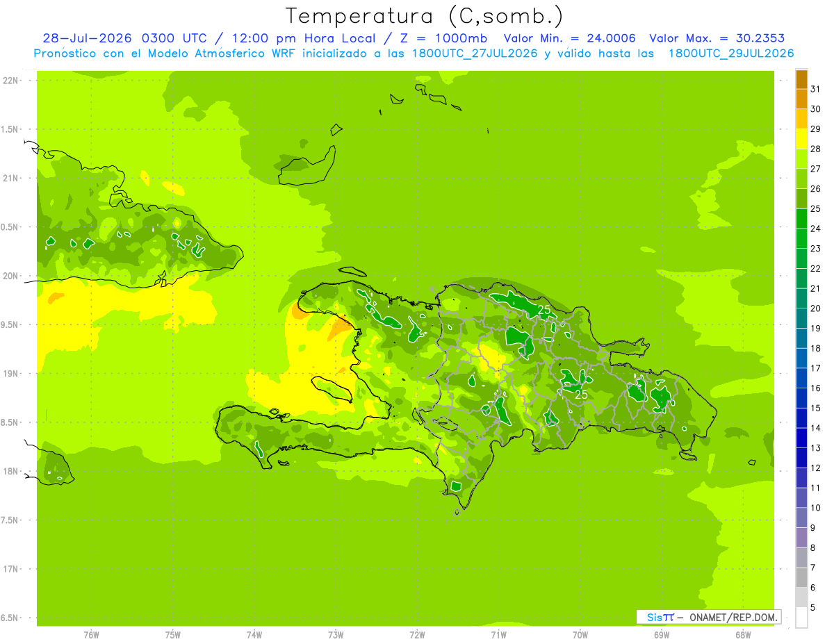Click the "70W" longitude label
Screen dimensions: 834x644
580,634
